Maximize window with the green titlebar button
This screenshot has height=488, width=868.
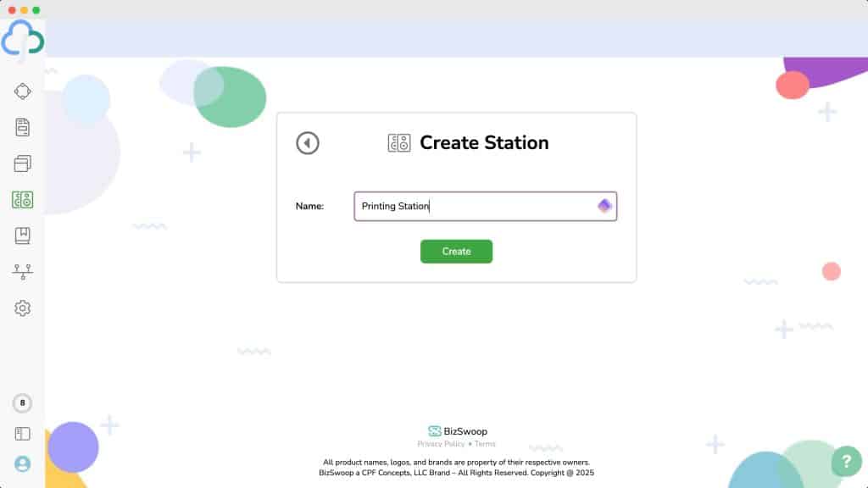[36, 10]
